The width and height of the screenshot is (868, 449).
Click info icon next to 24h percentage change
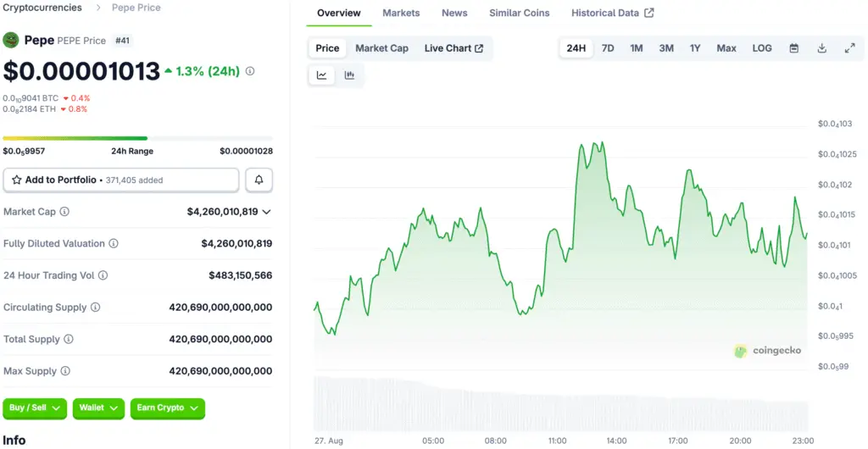(250, 71)
